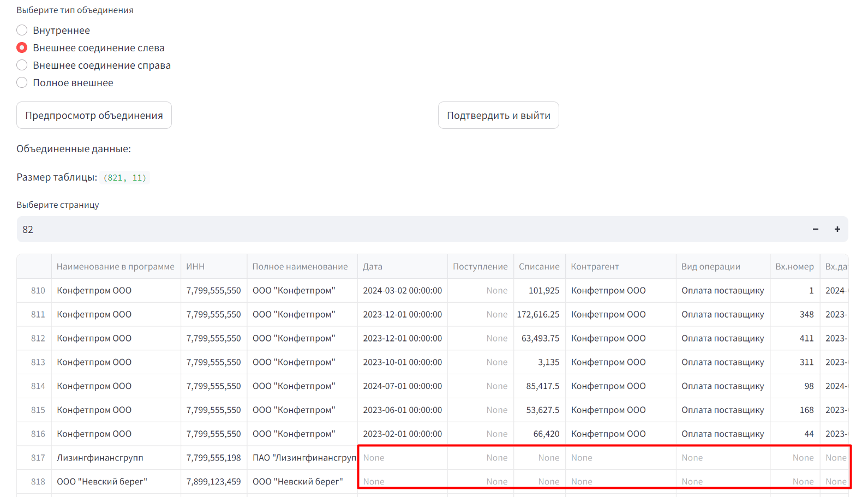Image resolution: width=868 pixels, height=497 pixels.
Task: Choose Внешнее соединение справа option
Action: [x=22, y=65]
